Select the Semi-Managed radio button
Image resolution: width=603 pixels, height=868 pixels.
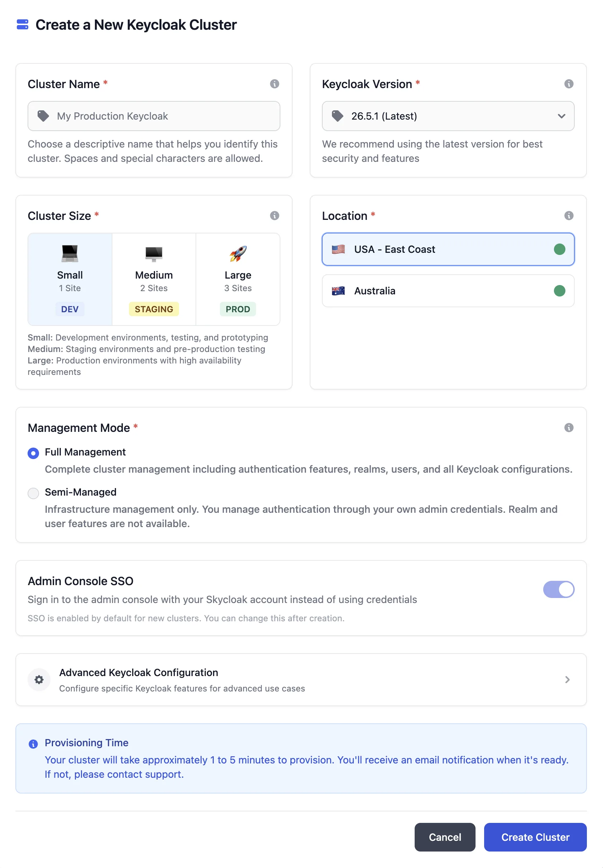coord(33,493)
